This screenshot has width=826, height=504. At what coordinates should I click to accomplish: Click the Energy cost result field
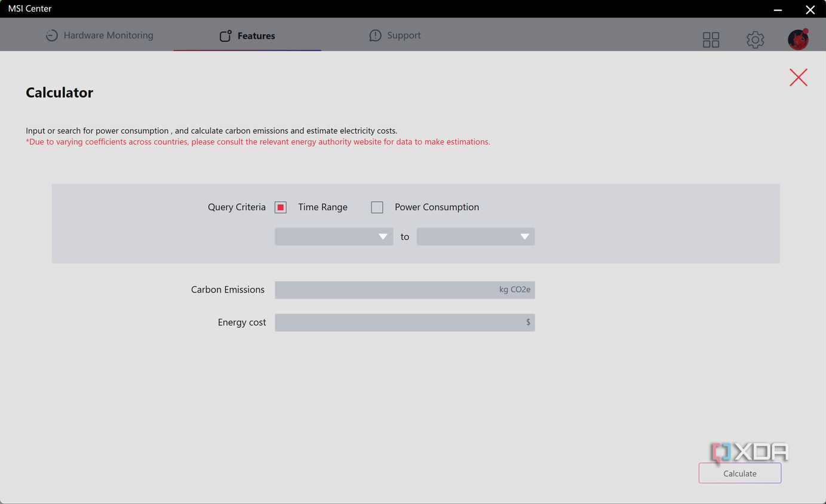tap(404, 322)
